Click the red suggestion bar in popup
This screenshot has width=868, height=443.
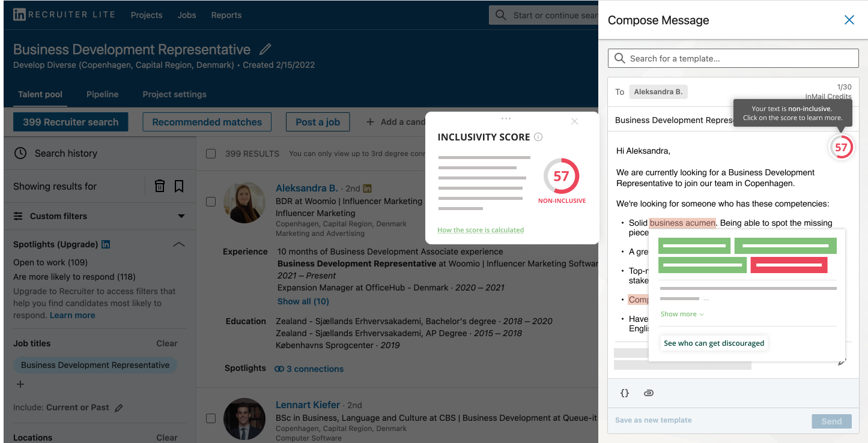(x=789, y=265)
